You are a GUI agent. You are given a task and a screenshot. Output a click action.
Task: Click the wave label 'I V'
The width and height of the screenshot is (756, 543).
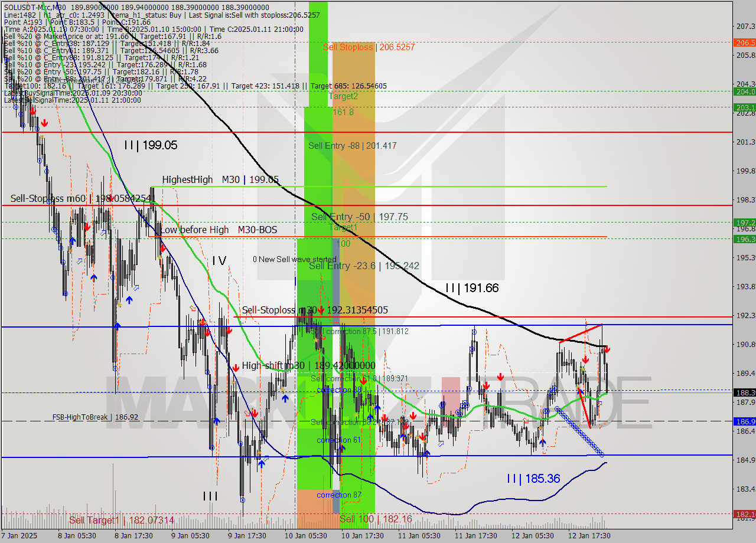click(x=219, y=260)
